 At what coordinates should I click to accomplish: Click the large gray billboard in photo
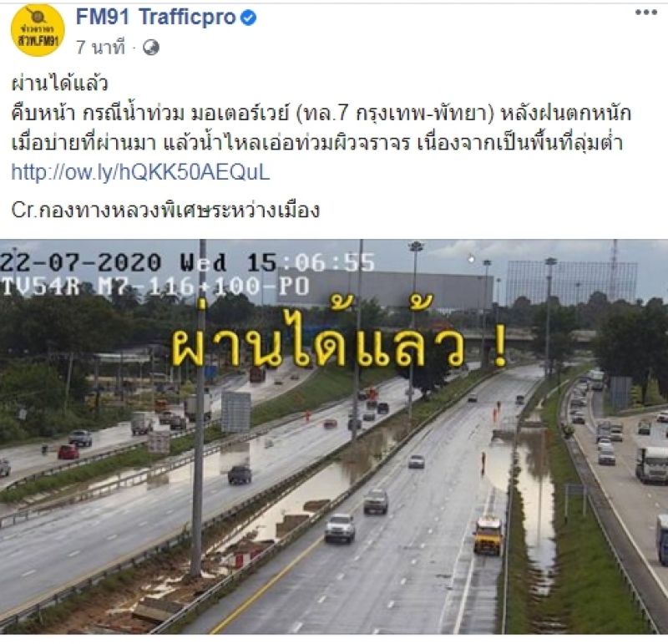point(386,289)
